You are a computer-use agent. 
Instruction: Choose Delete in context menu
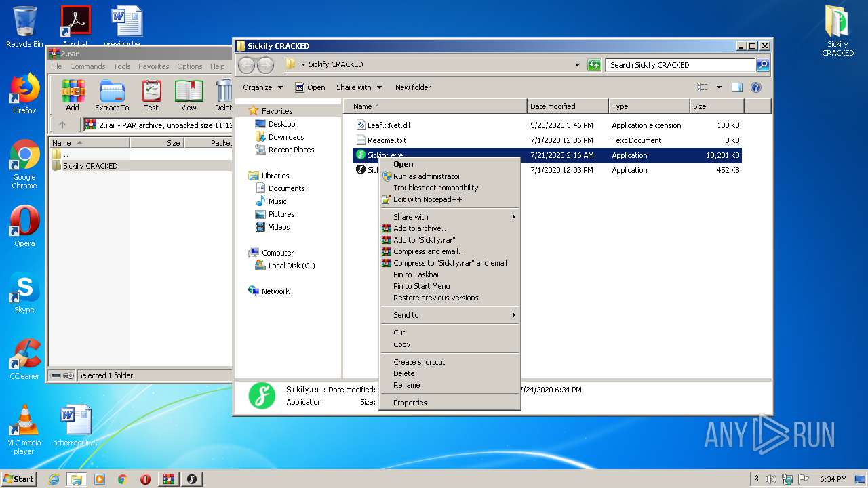[x=450, y=373]
